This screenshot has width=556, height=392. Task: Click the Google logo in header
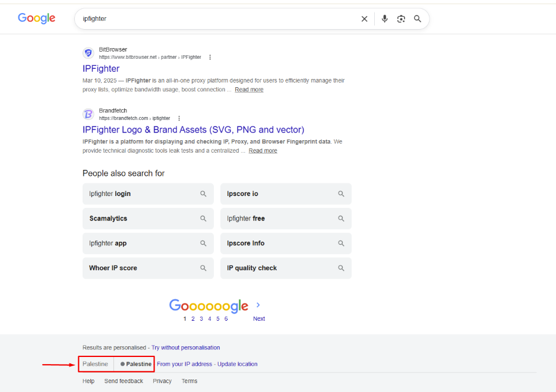(36, 18)
